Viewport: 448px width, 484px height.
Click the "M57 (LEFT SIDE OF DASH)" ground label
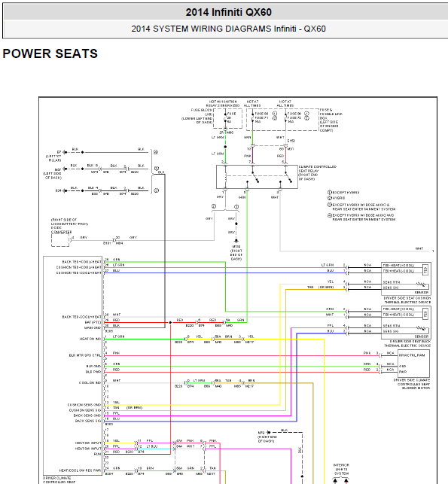[53, 173]
